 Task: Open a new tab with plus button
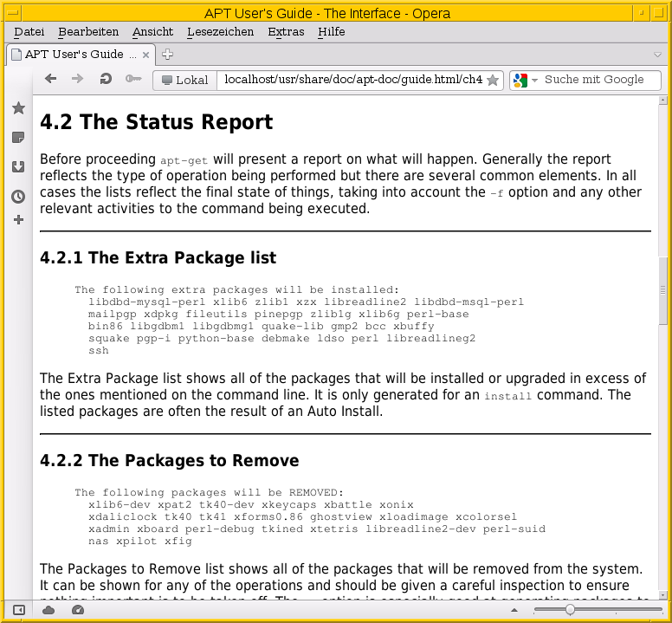coord(168,55)
